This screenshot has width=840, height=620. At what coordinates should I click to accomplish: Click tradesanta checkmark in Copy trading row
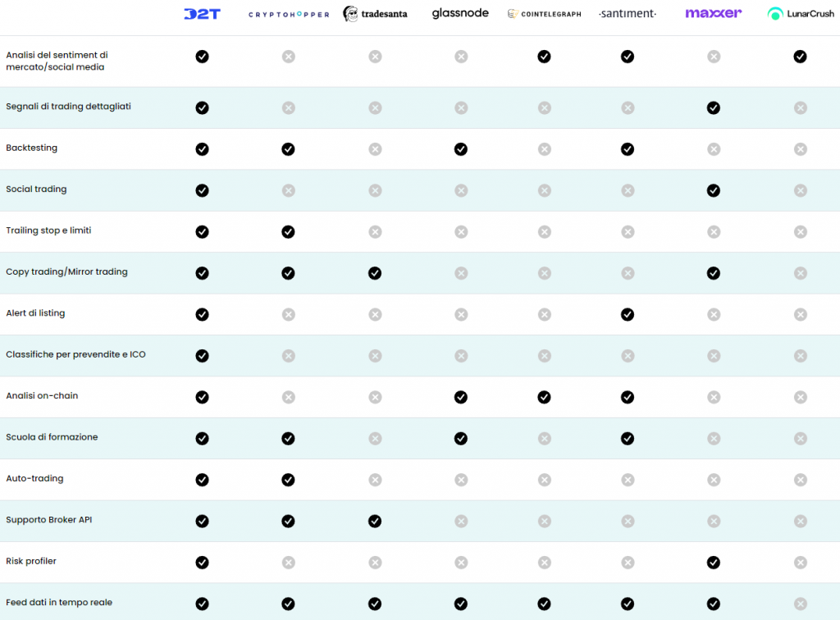click(375, 273)
